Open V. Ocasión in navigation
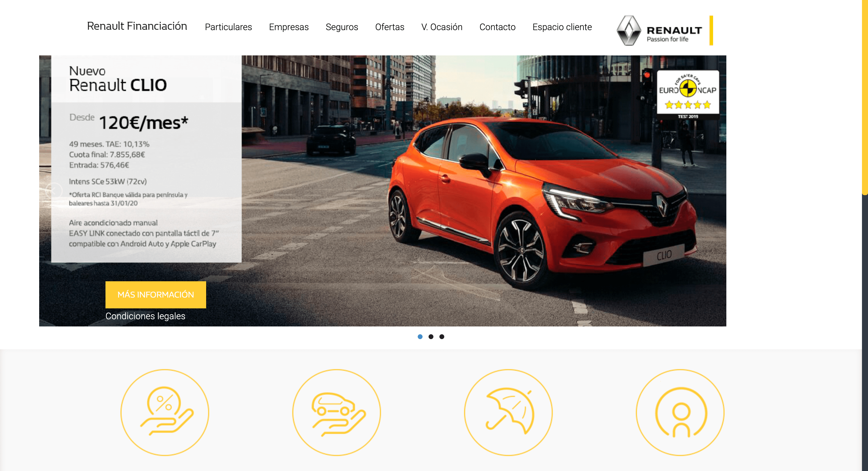Screen dimensions: 868x471 442,27
